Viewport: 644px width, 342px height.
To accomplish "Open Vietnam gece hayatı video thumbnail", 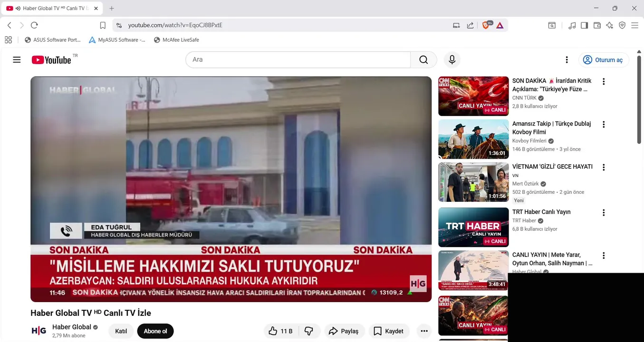I will [473, 182].
